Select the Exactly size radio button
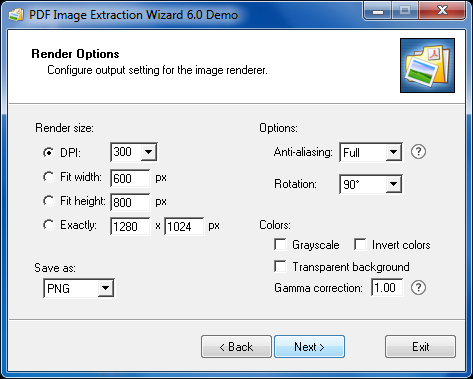 (x=49, y=225)
